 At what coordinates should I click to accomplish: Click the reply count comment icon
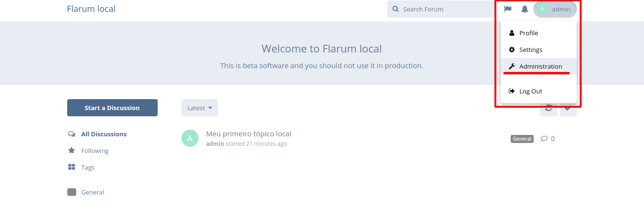544,139
